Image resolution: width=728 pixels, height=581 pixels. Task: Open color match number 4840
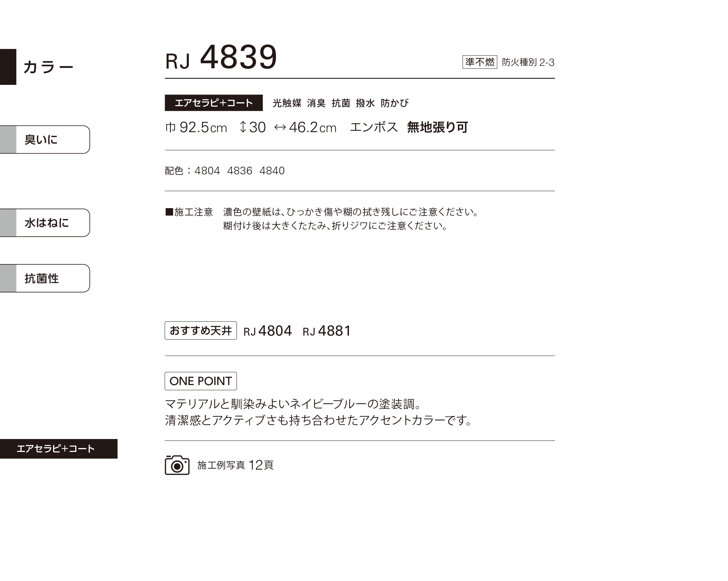(272, 171)
